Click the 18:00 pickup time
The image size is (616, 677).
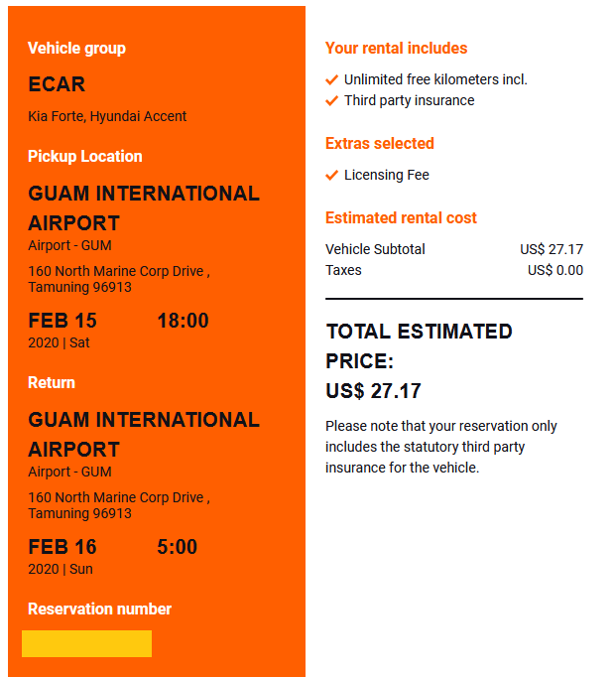tap(183, 321)
